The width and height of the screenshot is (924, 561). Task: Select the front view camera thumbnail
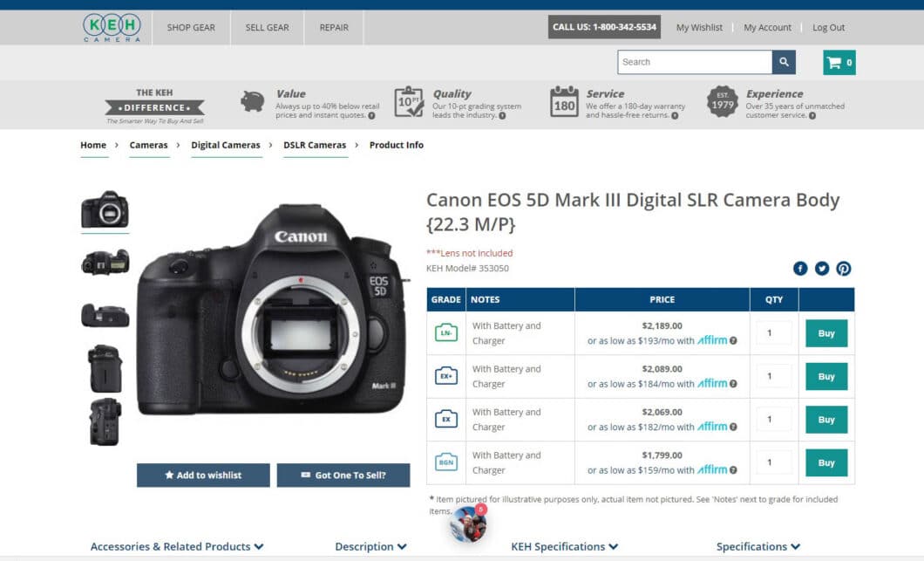105,209
